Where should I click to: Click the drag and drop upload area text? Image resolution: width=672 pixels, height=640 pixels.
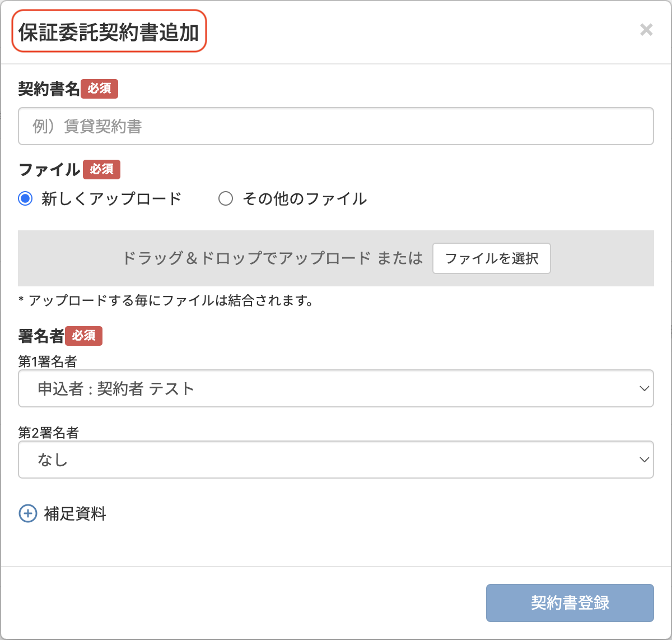click(x=272, y=258)
